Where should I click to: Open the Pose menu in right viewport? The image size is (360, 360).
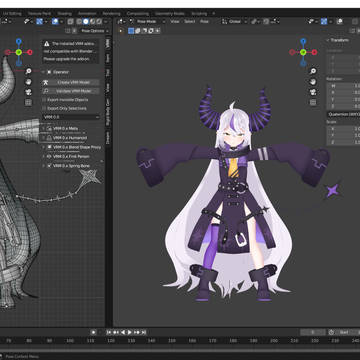point(204,21)
